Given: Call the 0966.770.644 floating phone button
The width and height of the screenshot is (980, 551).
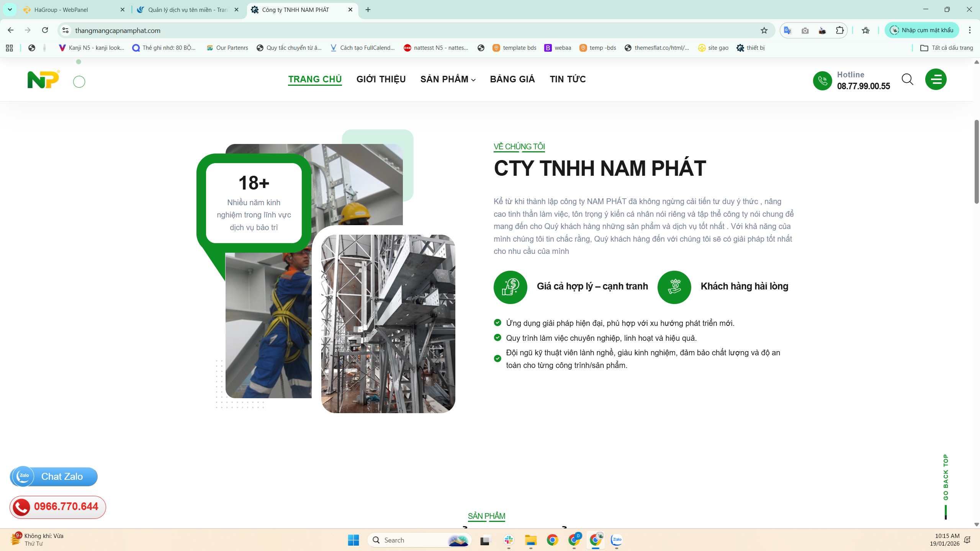Looking at the screenshot, I should (x=58, y=507).
